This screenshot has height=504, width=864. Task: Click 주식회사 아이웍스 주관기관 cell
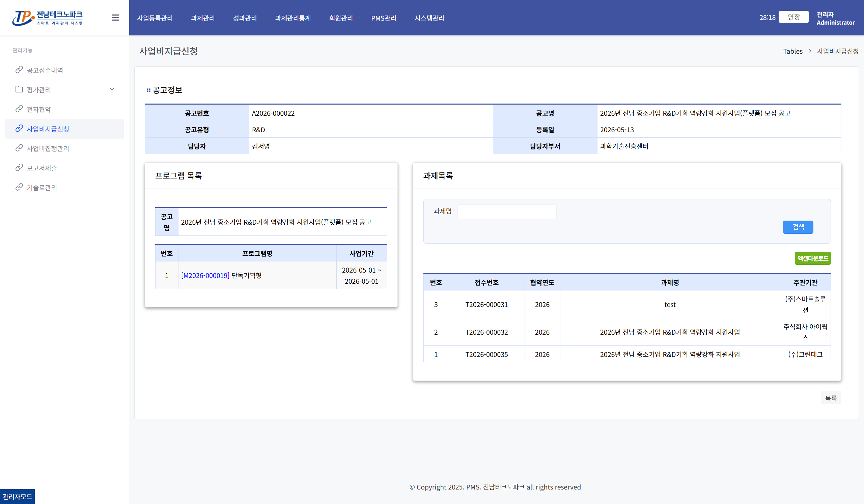[805, 332]
